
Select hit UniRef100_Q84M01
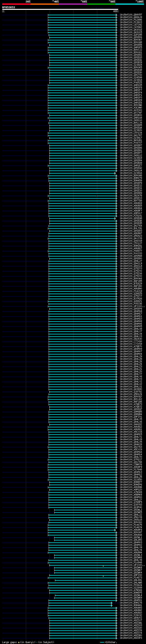tap(131, 600)
